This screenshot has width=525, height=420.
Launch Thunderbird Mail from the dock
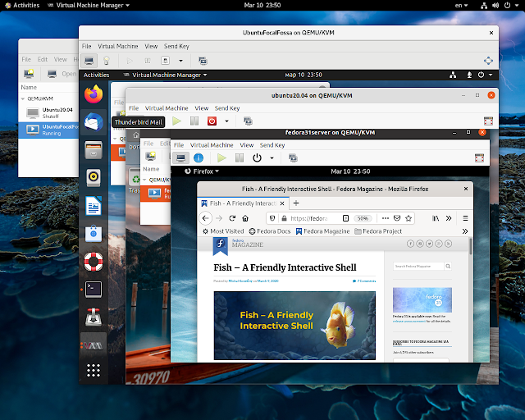tap(94, 122)
